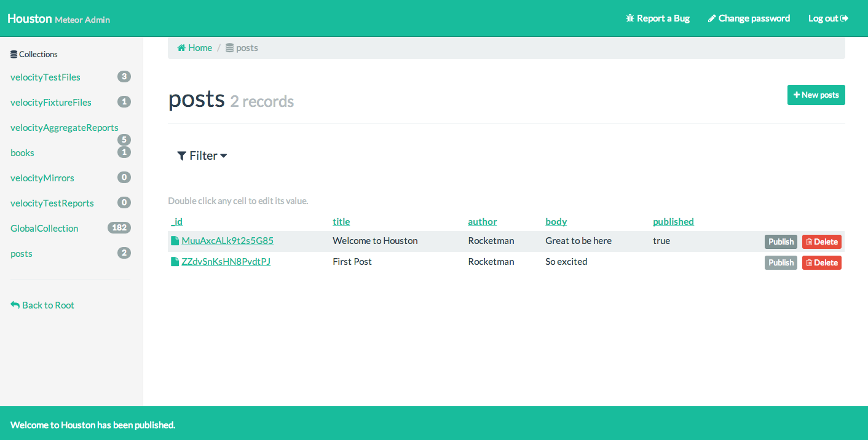Delete the First Post record
868x440 pixels.
(x=822, y=263)
